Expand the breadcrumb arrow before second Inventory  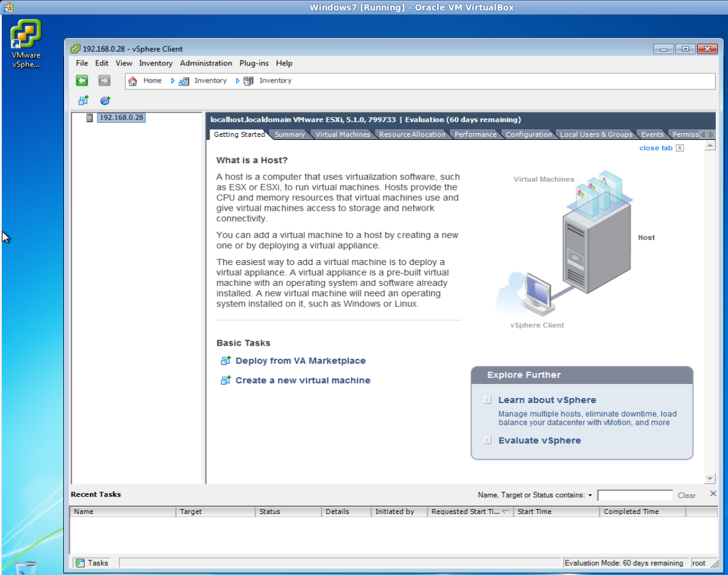238,81
